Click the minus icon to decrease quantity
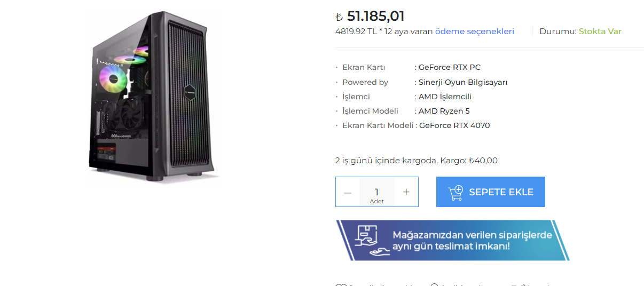Viewport: 644px width, 286px height. pos(348,192)
